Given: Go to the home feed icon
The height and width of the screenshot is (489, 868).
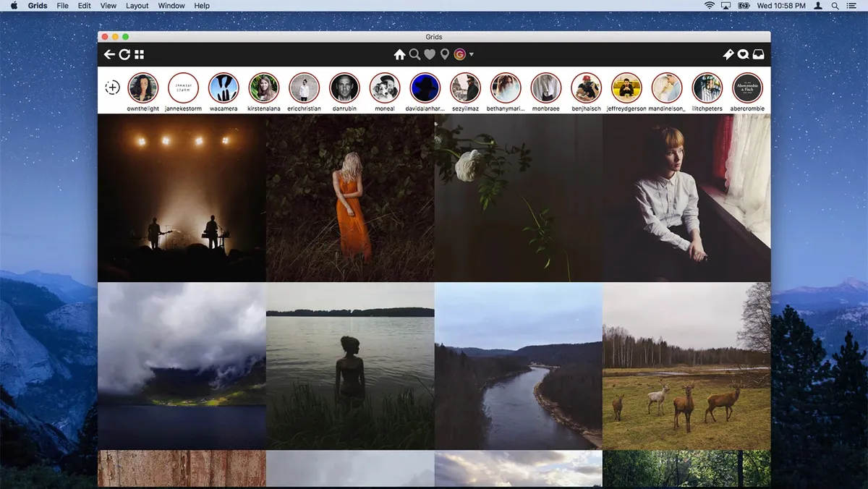Looking at the screenshot, I should point(399,54).
